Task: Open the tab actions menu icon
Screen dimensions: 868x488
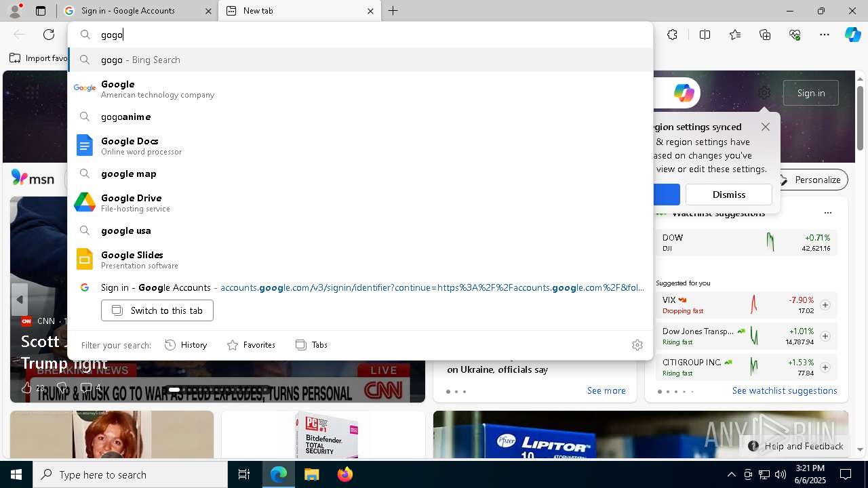Action: pos(41,11)
